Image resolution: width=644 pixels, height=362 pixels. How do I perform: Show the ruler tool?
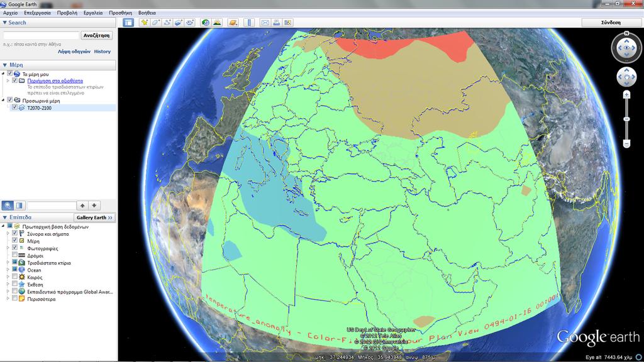[x=249, y=23]
